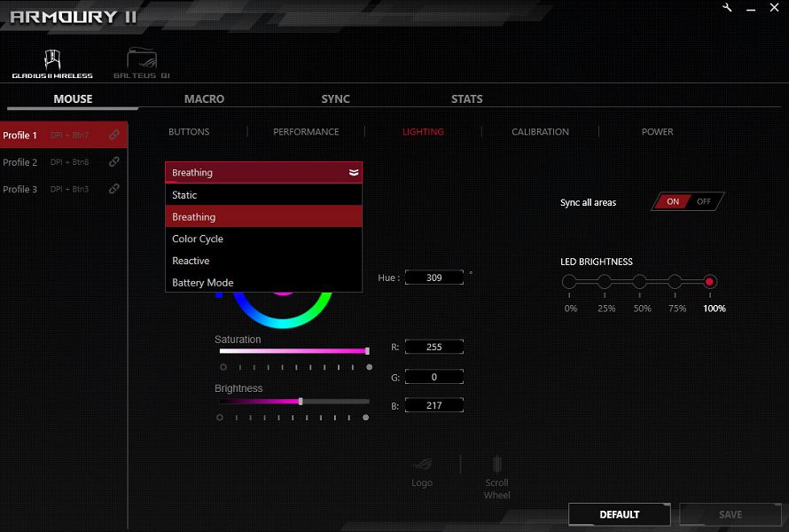Click the link icon next to Profile 3
This screenshot has width=789, height=532.
point(114,189)
